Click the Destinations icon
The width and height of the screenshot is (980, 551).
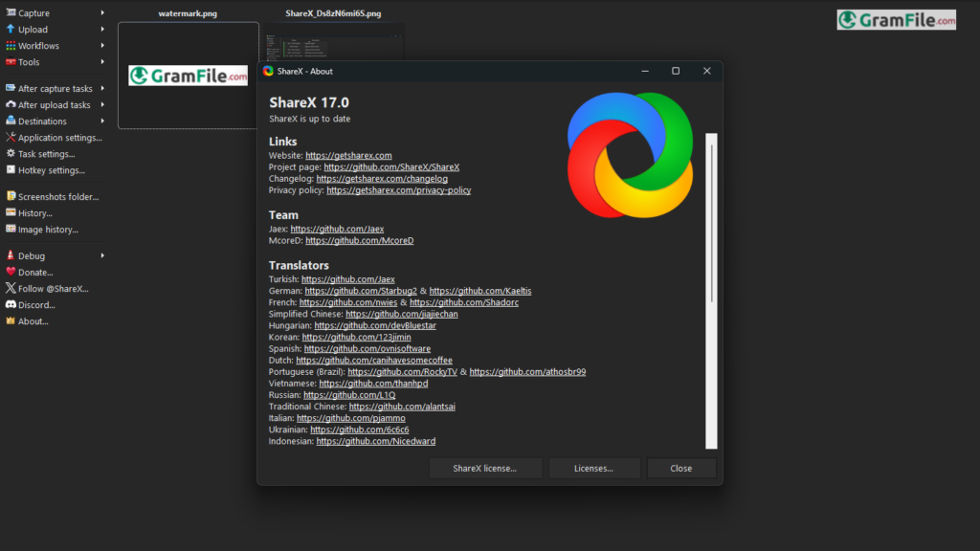pyautogui.click(x=11, y=121)
